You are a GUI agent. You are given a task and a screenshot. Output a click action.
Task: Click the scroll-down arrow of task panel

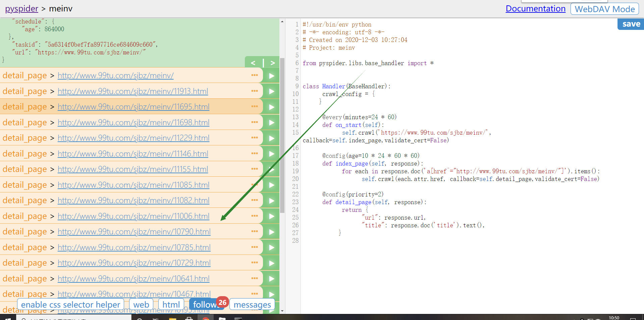pyautogui.click(x=282, y=311)
